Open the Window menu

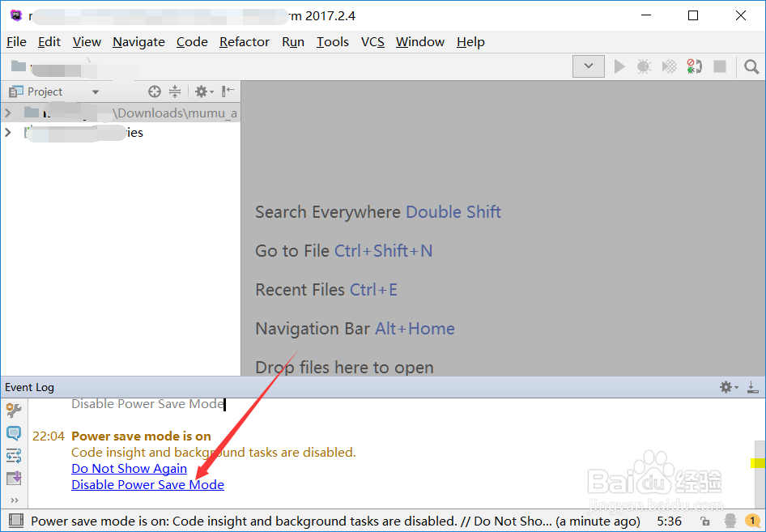[420, 42]
